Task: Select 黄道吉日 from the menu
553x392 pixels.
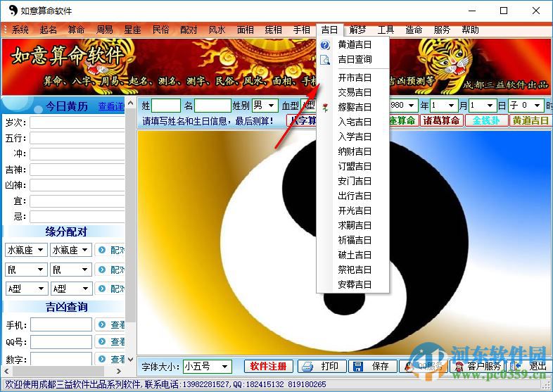Action: point(353,45)
